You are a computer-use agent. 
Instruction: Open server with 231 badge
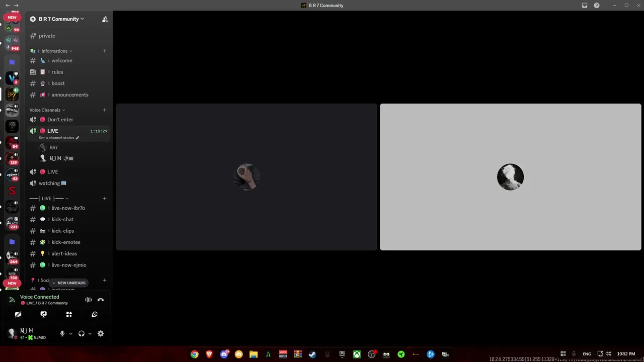12,222
